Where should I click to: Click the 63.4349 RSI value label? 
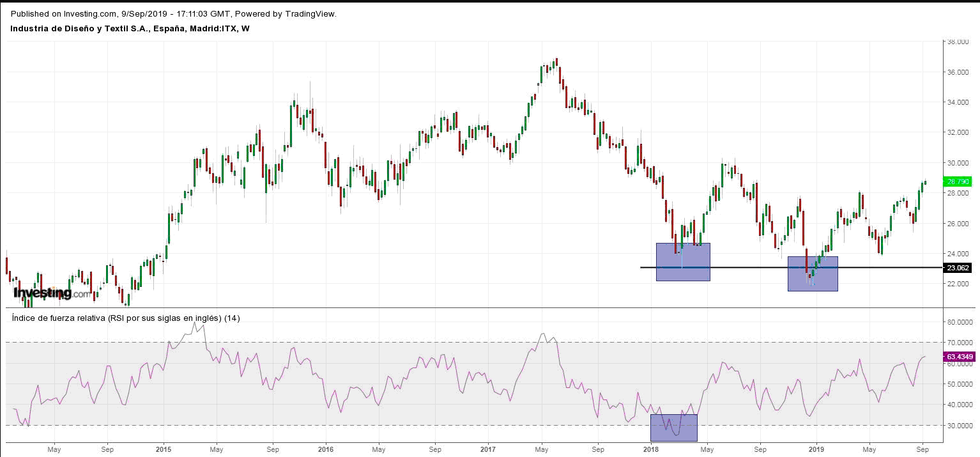pyautogui.click(x=959, y=357)
